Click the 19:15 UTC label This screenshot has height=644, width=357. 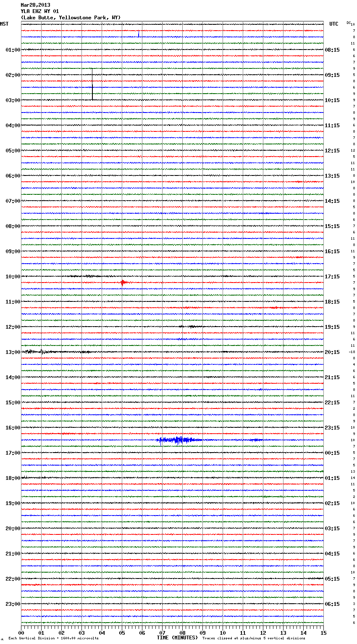pos(332,327)
